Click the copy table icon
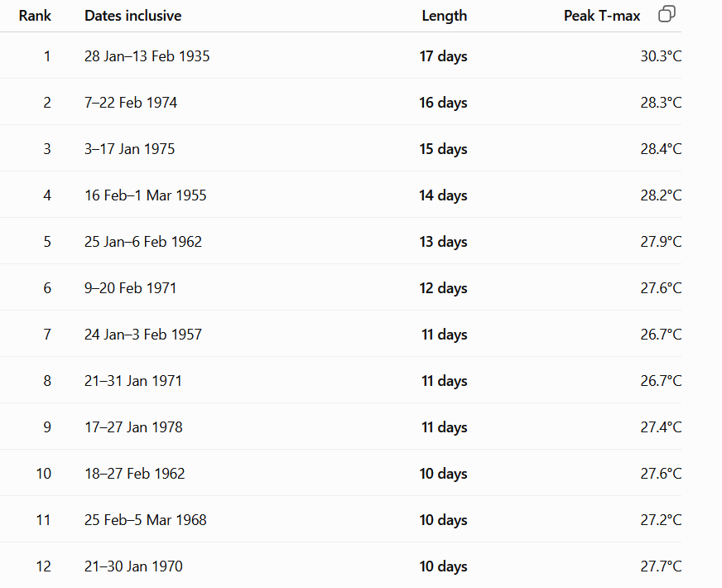Image resolution: width=722 pixels, height=588 pixels. (667, 14)
